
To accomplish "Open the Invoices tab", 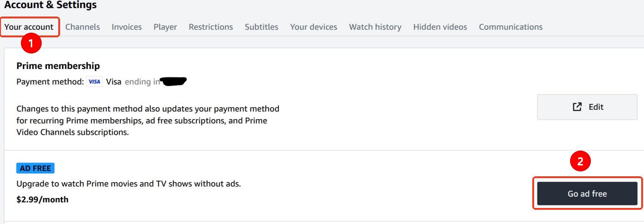I will (126, 27).
